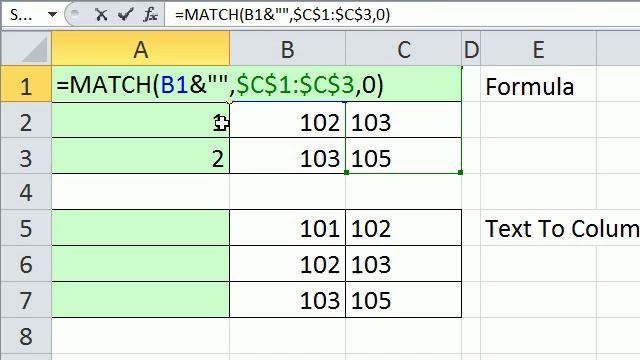Select green empty cell A6
Image resolution: width=640 pixels, height=360 pixels.
tap(140, 263)
